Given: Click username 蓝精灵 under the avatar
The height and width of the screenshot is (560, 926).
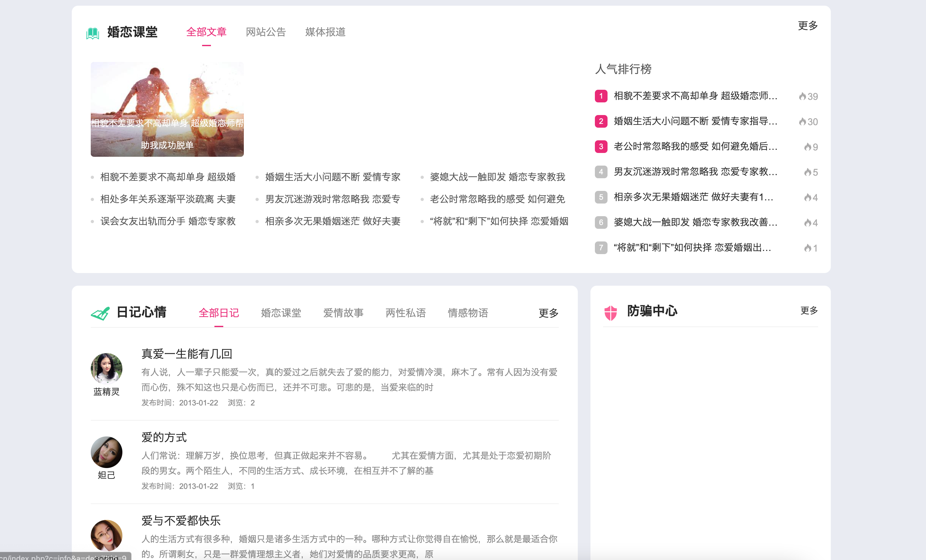Looking at the screenshot, I should [106, 392].
